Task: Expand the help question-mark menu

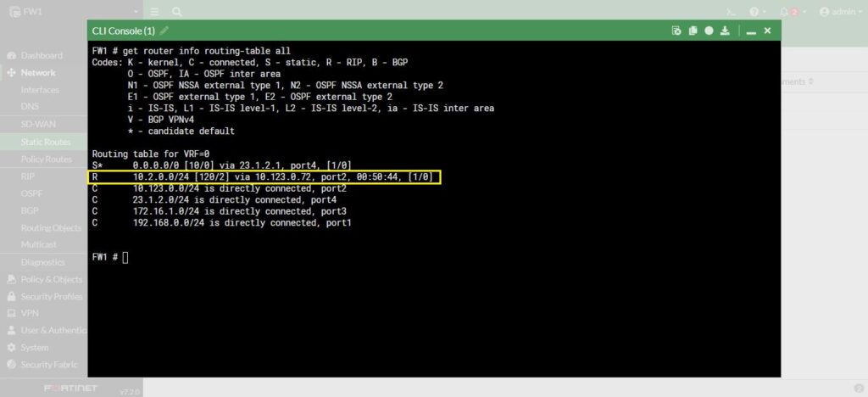Action: coord(757,12)
